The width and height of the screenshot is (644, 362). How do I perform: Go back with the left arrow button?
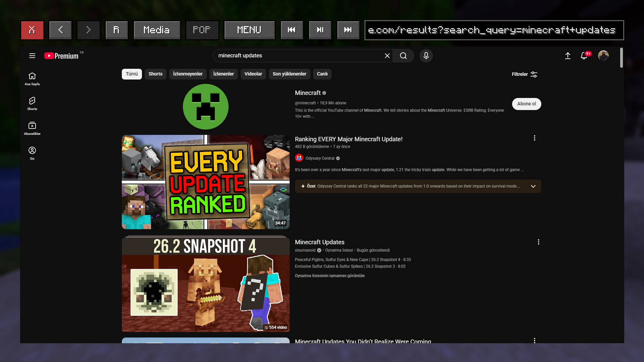click(x=60, y=30)
